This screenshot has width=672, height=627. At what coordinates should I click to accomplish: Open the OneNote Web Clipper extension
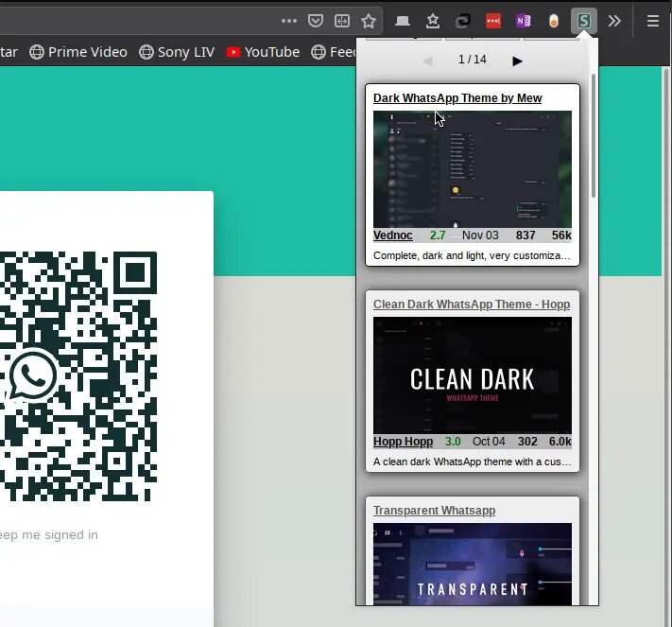click(x=523, y=20)
